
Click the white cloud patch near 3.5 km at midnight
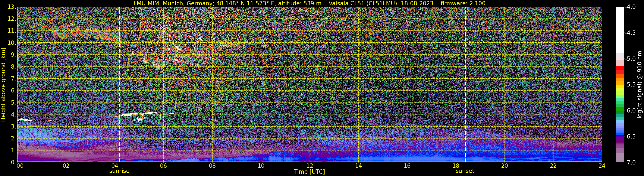[24, 120]
